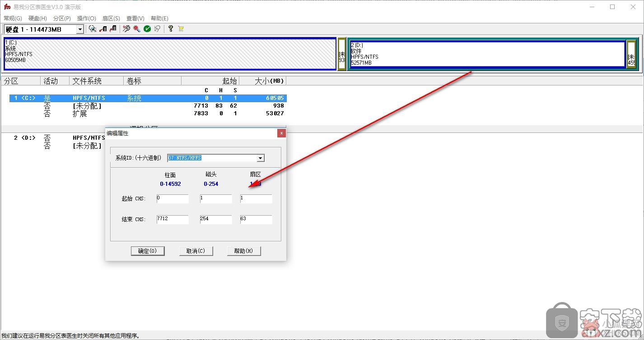
Task: Select the [未分配] row with size 938
Action: pyautogui.click(x=148, y=106)
